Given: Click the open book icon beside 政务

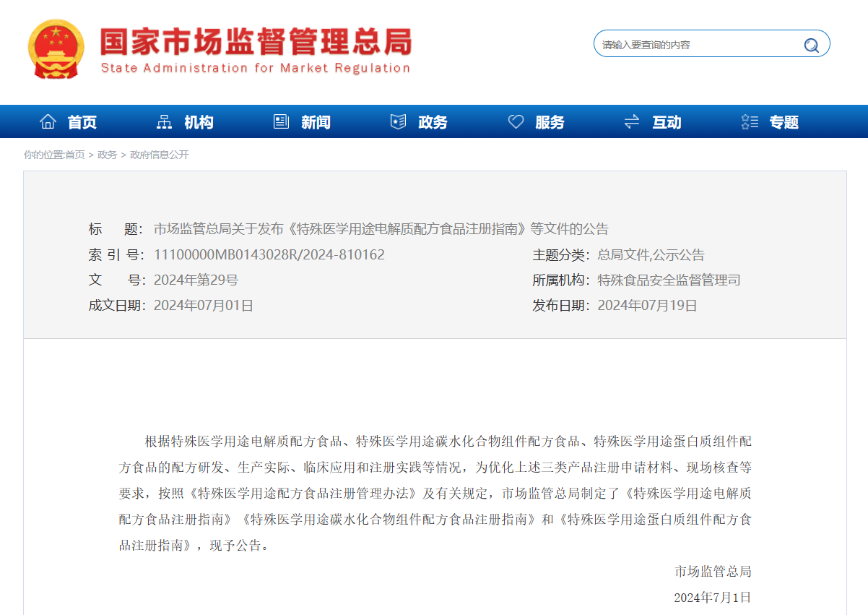Looking at the screenshot, I should (x=398, y=122).
